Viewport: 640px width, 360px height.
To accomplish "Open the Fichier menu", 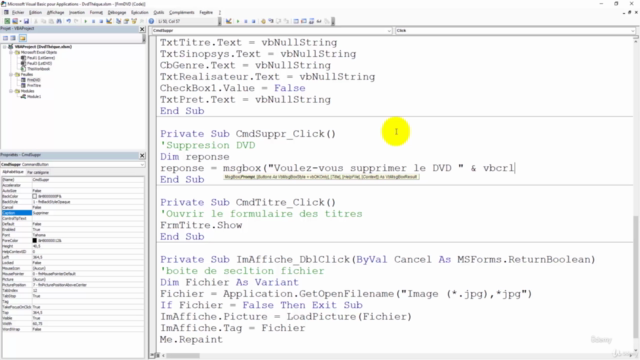I will [x=18, y=12].
